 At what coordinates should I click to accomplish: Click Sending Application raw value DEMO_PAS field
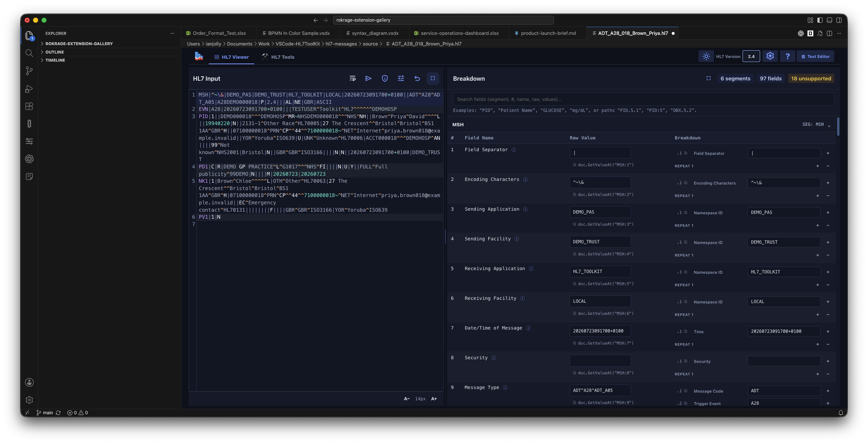click(600, 212)
